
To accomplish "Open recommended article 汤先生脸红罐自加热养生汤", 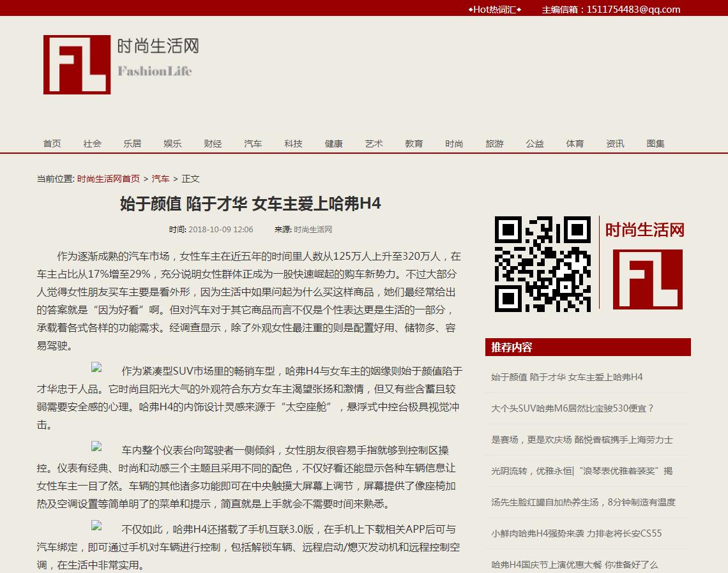I will coord(583,502).
